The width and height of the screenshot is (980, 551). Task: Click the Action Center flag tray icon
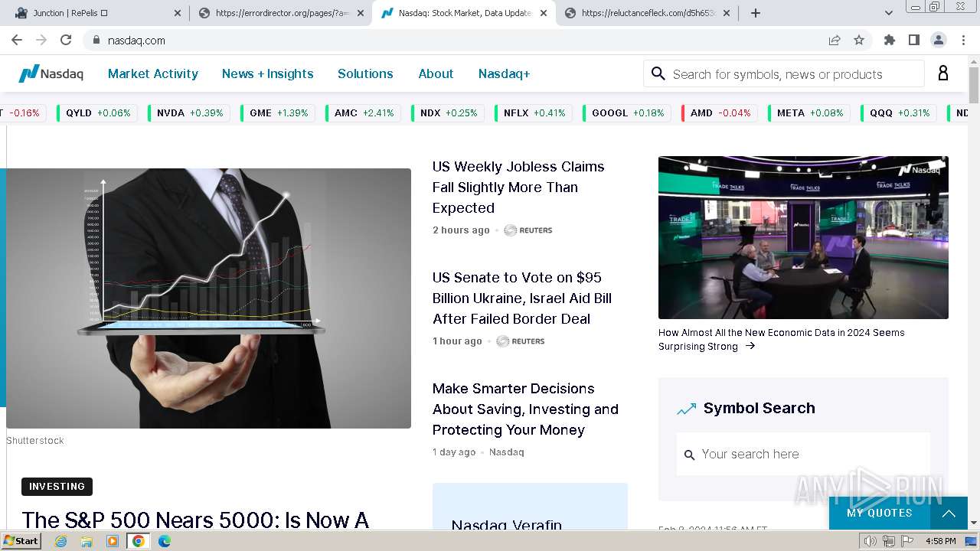(x=907, y=541)
